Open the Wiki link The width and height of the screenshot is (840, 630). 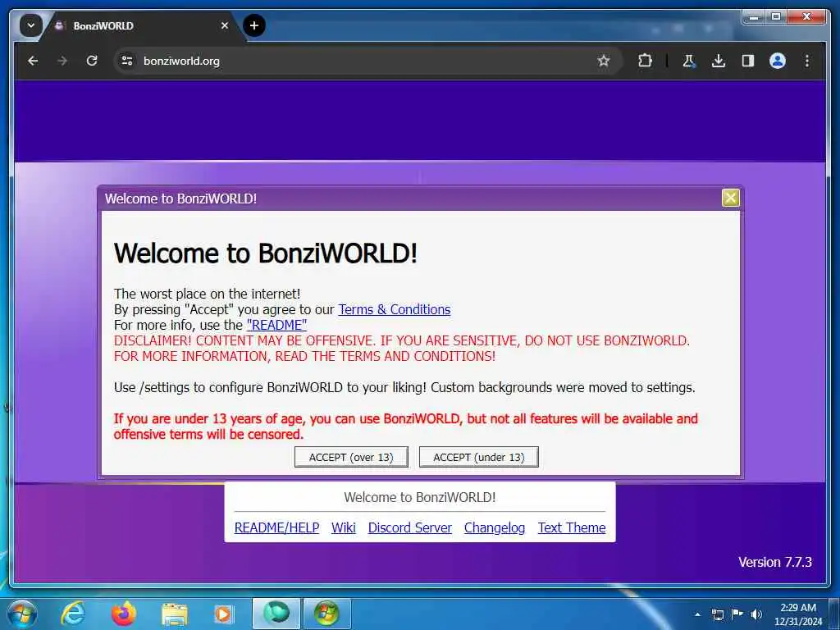pyautogui.click(x=344, y=527)
